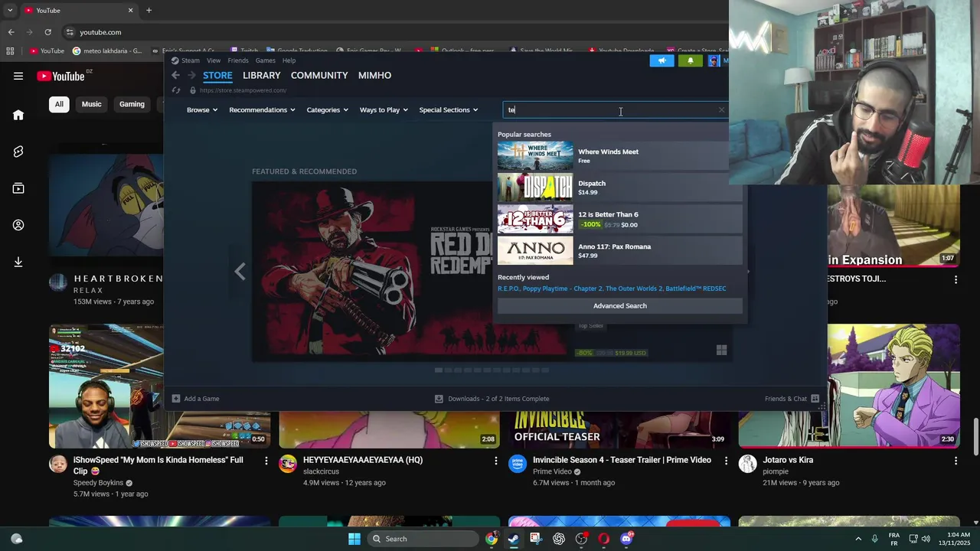Click Add a Game in Steam

(x=195, y=399)
